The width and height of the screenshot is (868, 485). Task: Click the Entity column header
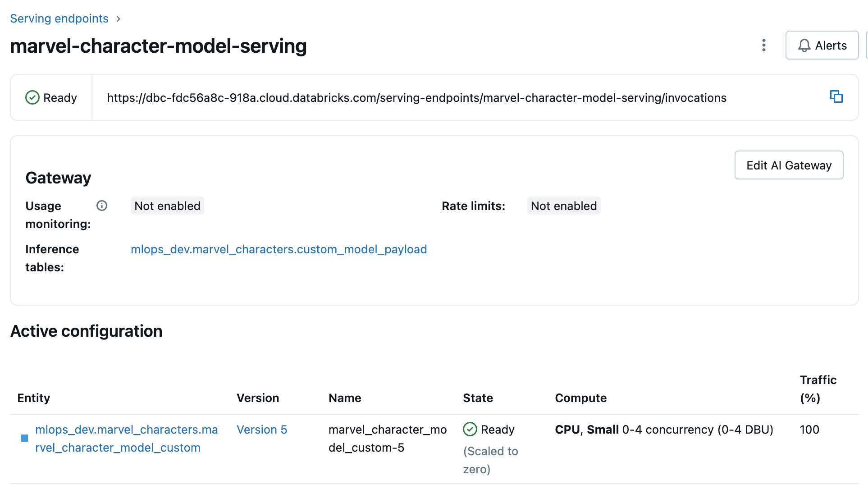click(x=34, y=398)
